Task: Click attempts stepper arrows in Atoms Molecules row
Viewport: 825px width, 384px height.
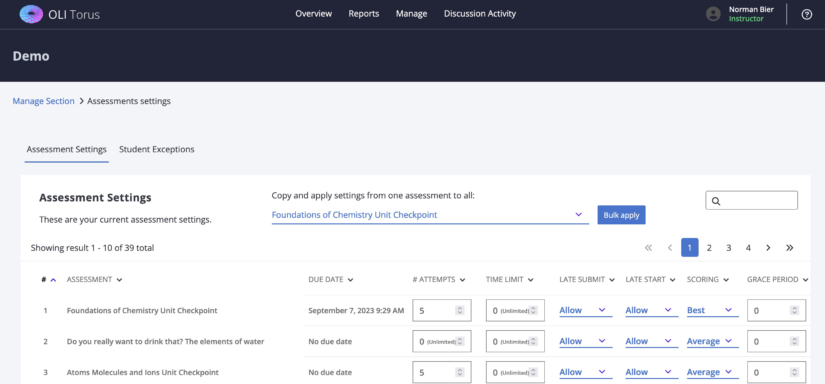Action: coord(460,372)
